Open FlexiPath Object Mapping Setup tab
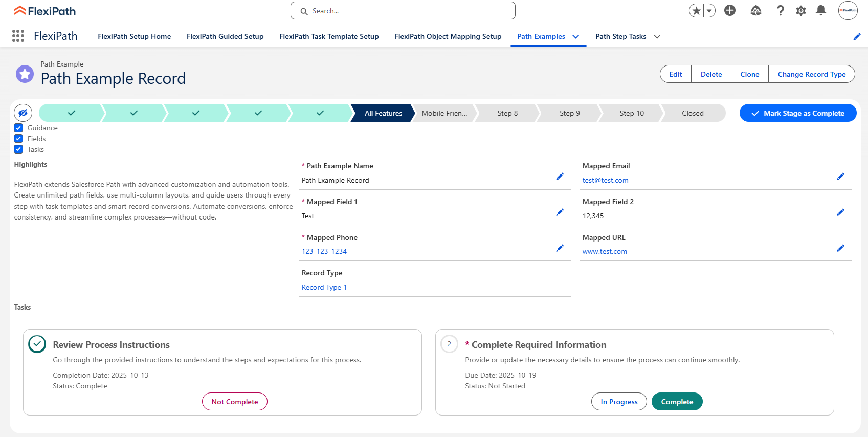Viewport: 868px width, 437px height. 448,36
